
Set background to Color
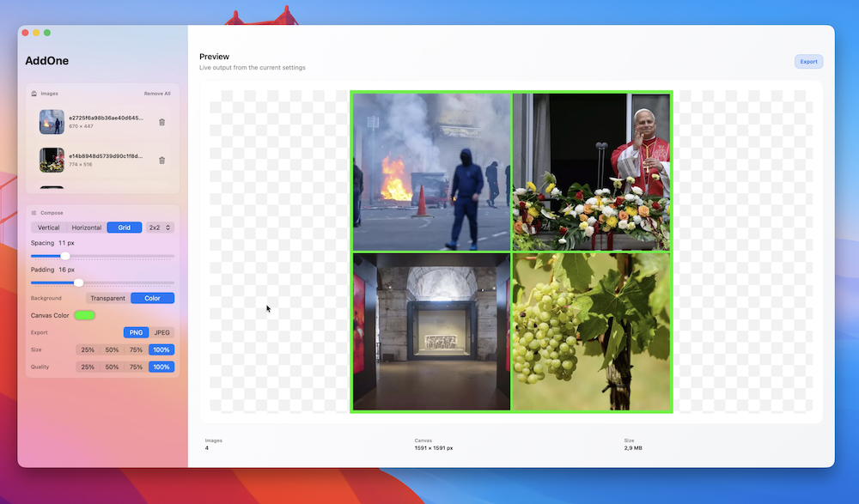(152, 298)
